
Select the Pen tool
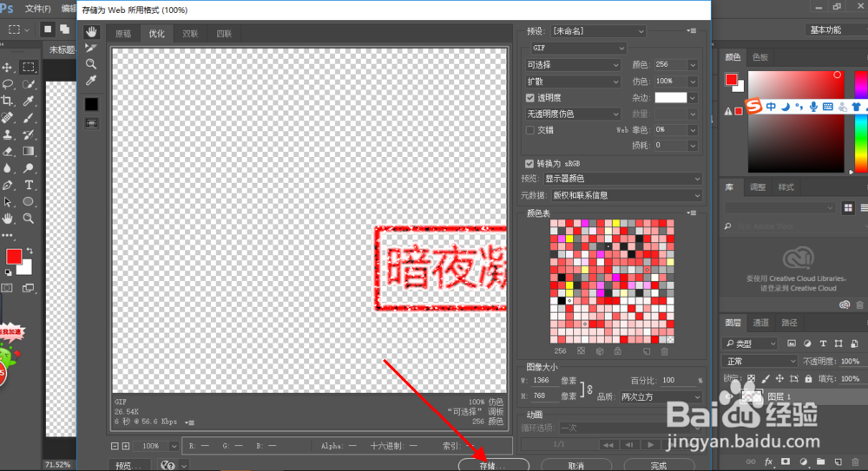8,185
